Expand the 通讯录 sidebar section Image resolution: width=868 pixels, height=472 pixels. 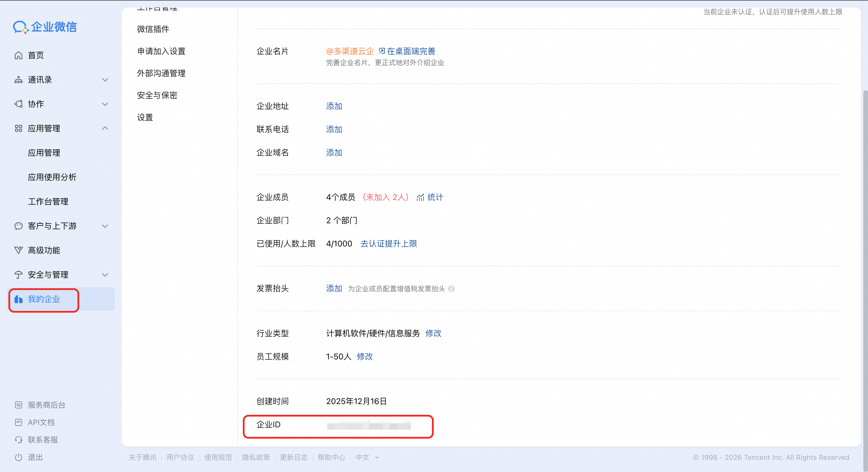click(x=105, y=80)
